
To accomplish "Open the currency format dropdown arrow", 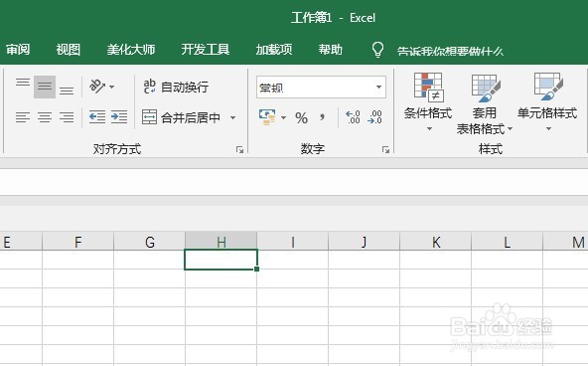I will [x=283, y=118].
